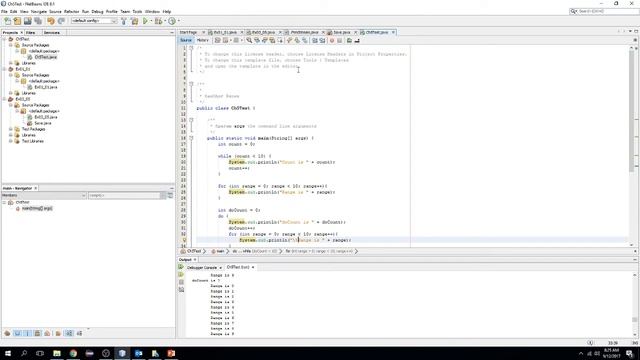Open the default config dropdown
The height and width of the screenshot is (360, 640).
click(x=94, y=21)
